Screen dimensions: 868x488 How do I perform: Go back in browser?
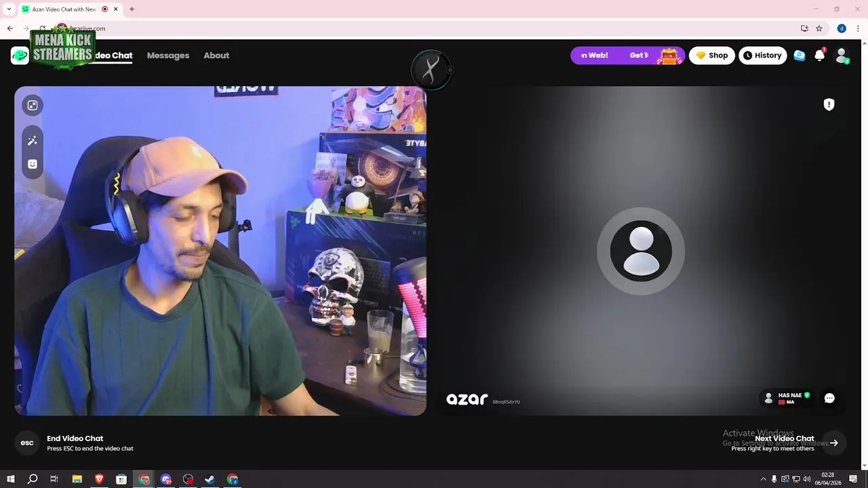point(10,28)
